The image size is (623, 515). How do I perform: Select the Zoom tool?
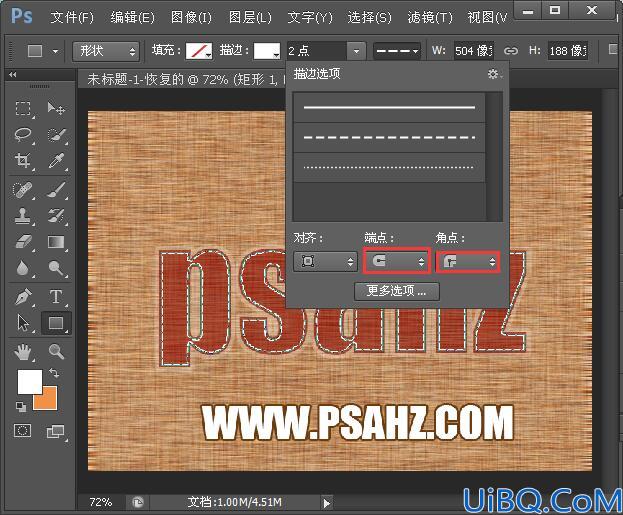[56, 352]
